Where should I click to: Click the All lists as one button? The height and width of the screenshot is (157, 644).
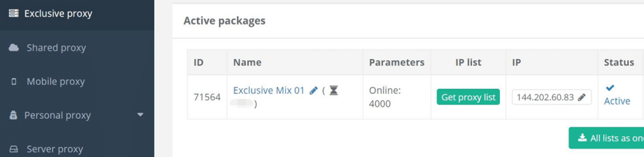(x=606, y=138)
